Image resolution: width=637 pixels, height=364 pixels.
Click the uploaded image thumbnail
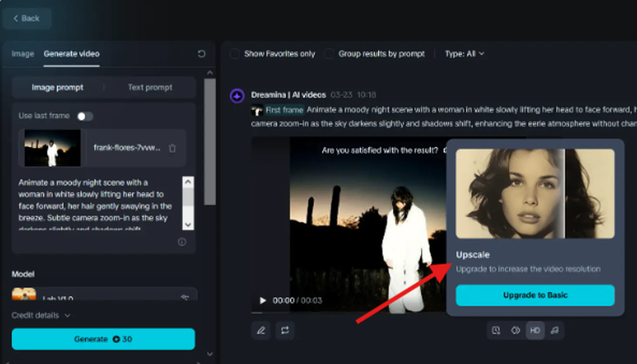click(53, 148)
